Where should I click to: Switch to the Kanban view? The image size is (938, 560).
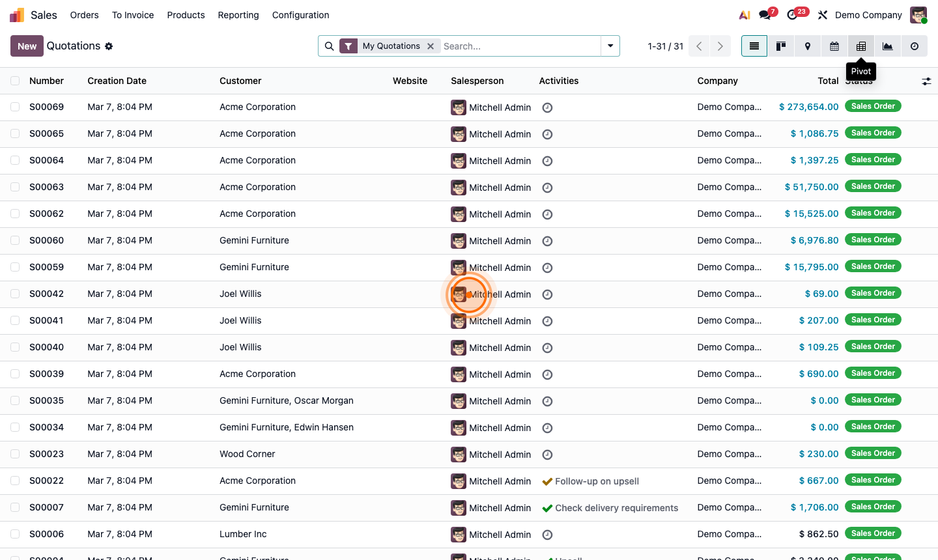coord(780,46)
